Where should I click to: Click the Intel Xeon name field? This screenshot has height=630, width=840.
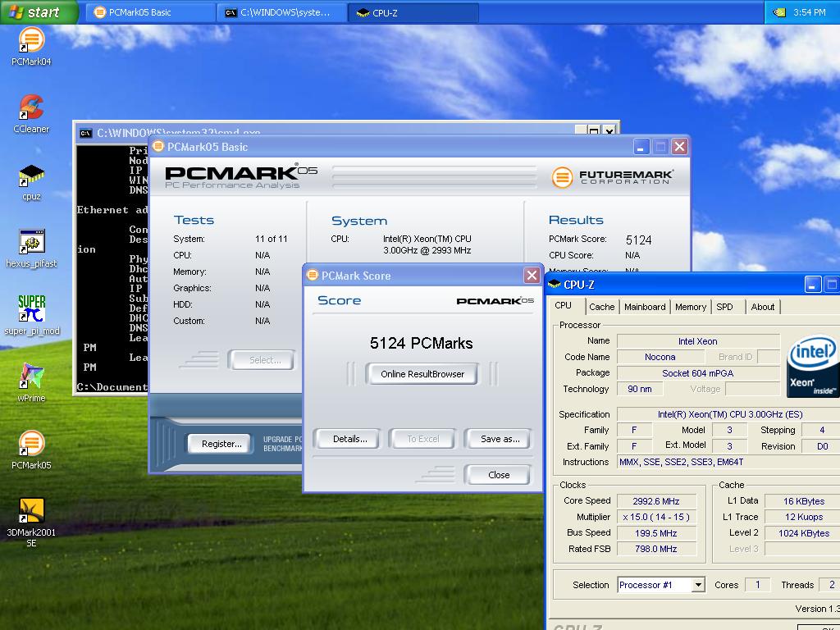pyautogui.click(x=698, y=341)
